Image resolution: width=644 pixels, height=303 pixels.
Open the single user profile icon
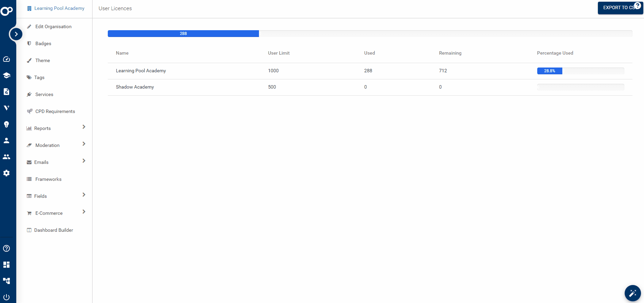point(6,140)
